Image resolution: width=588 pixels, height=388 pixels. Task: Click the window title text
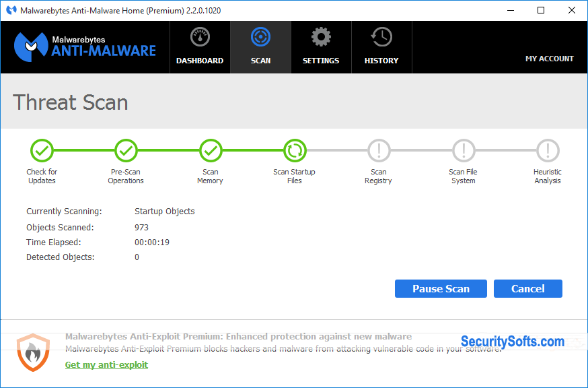(x=120, y=11)
